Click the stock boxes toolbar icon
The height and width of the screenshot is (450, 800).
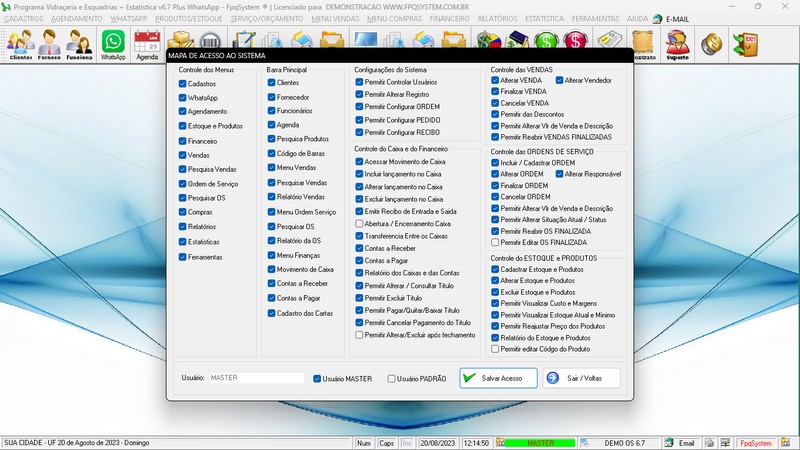(181, 40)
